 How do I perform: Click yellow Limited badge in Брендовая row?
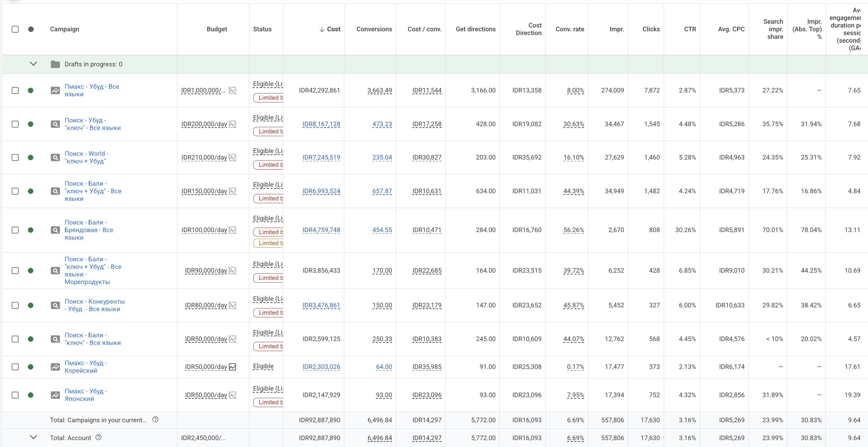click(x=269, y=243)
